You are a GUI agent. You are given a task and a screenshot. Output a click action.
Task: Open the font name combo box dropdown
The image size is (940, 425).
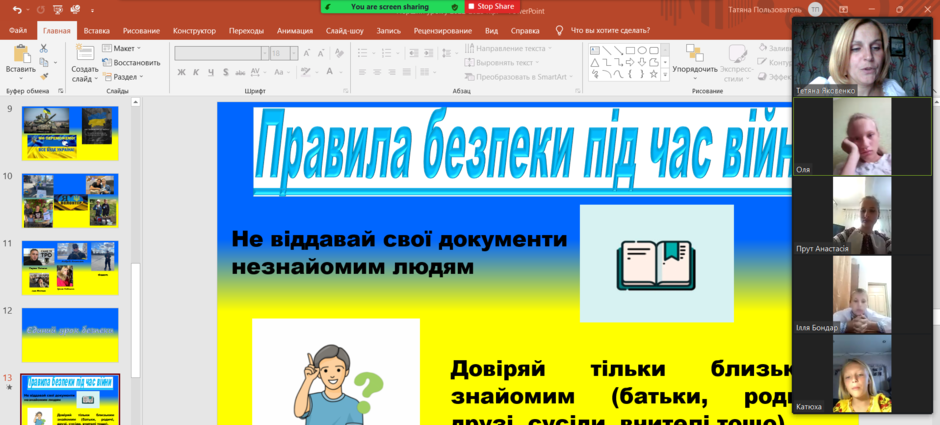click(265, 53)
